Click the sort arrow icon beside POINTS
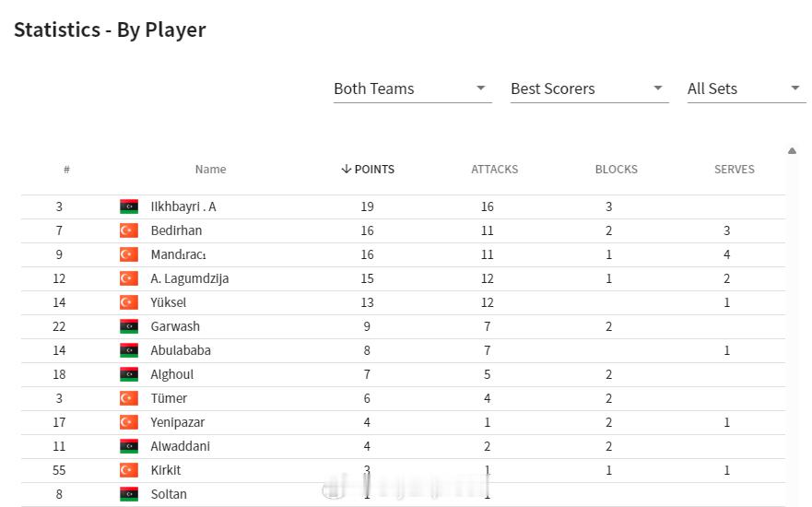The height and width of the screenshot is (507, 812). click(347, 170)
